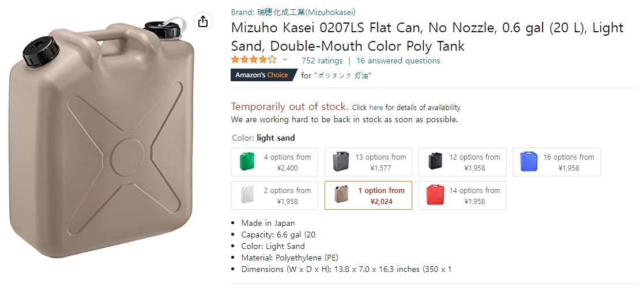
Task: Click 'here' for availability details
Action: coord(376,108)
